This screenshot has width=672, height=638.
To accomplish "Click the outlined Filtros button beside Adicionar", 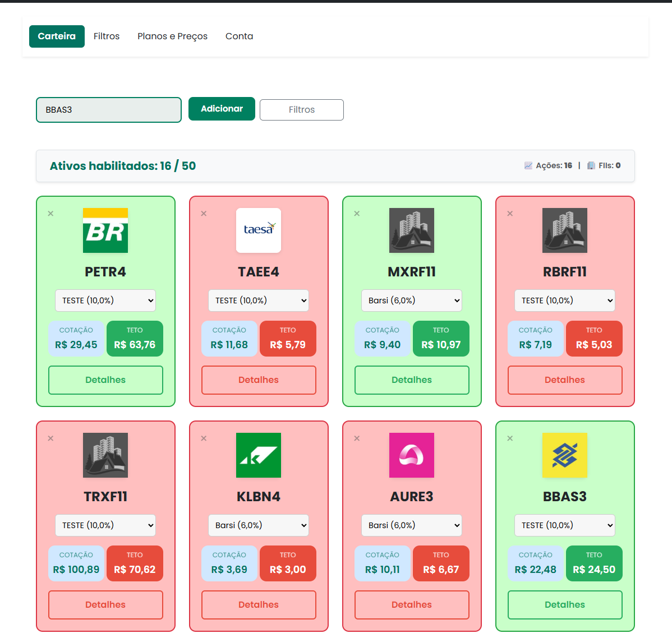I will point(302,110).
